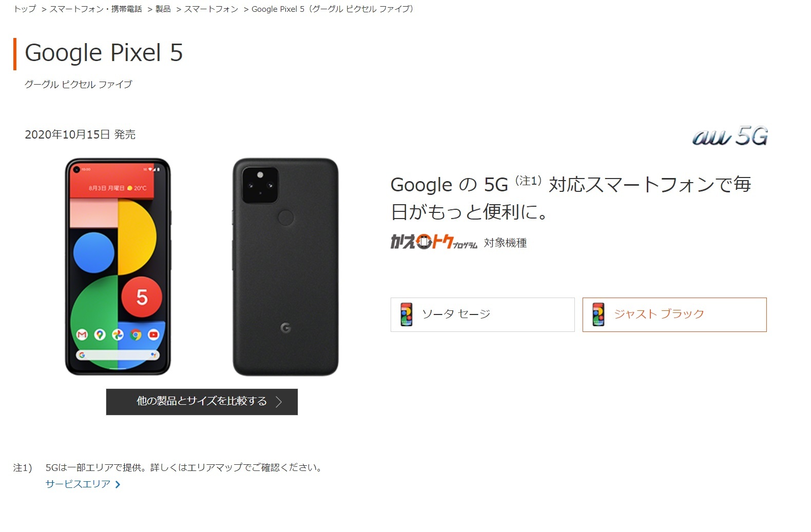
Task: Click phone icon in ジャスト ブラック option
Action: point(598,314)
